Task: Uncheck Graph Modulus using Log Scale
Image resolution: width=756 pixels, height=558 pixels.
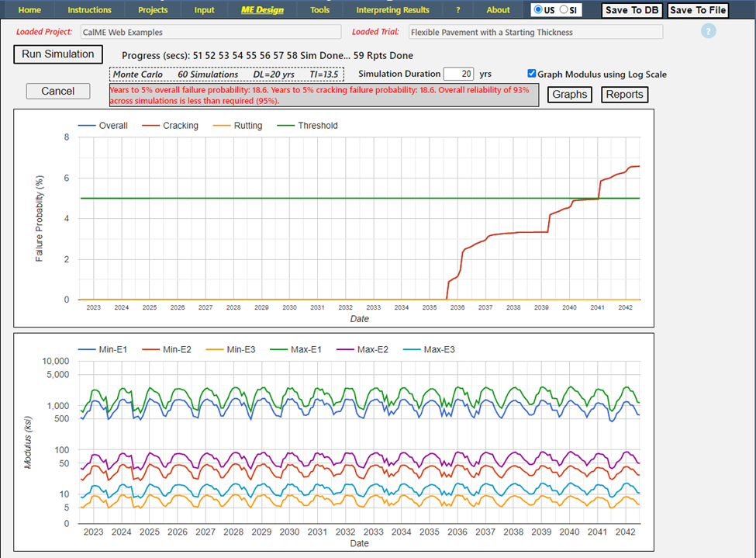Action: coord(532,74)
